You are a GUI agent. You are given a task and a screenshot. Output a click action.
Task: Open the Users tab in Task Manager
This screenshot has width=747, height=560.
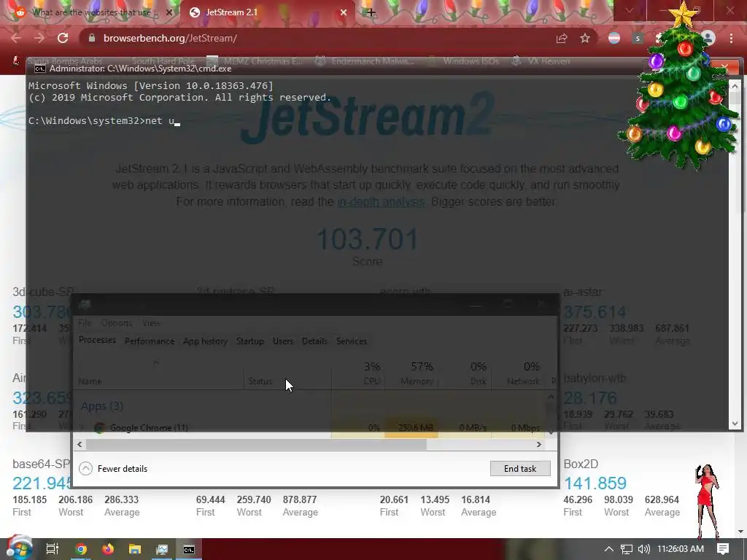[x=283, y=341]
